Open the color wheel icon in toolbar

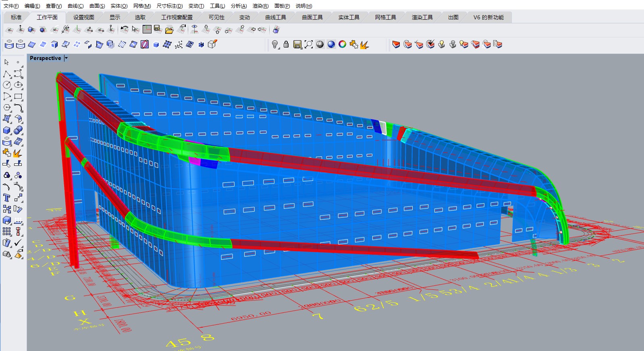[343, 45]
